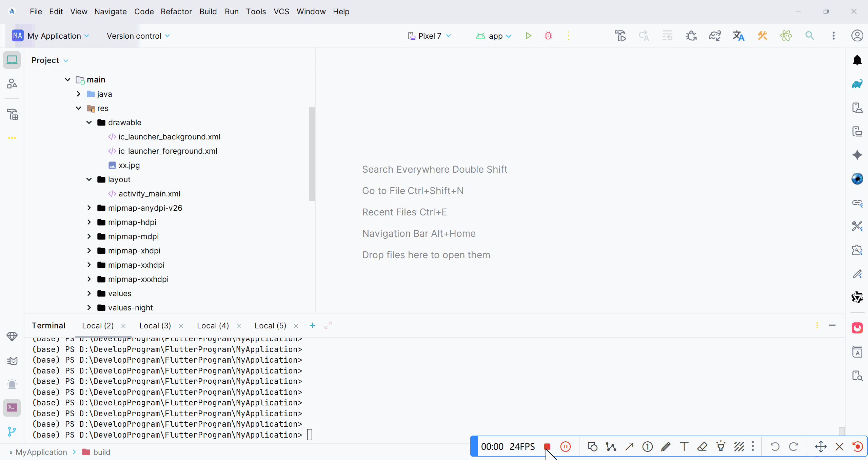Click the red Debug app bug icon
Image resolution: width=868 pixels, height=460 pixels.
[548, 36]
